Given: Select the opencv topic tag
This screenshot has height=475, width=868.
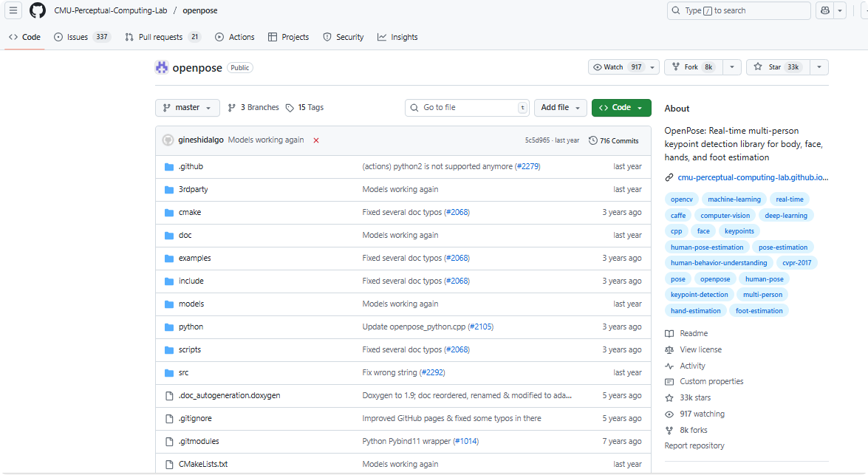Looking at the screenshot, I should pyautogui.click(x=681, y=199).
